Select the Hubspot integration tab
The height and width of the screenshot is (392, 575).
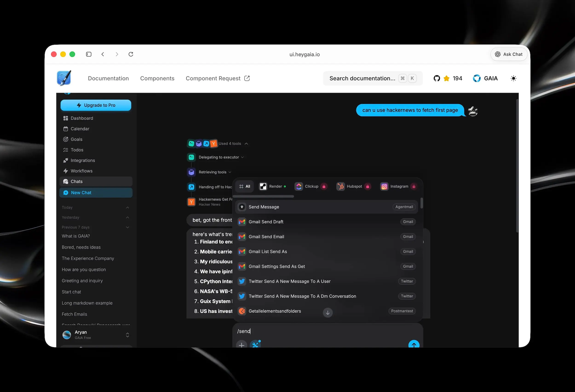pyautogui.click(x=353, y=186)
